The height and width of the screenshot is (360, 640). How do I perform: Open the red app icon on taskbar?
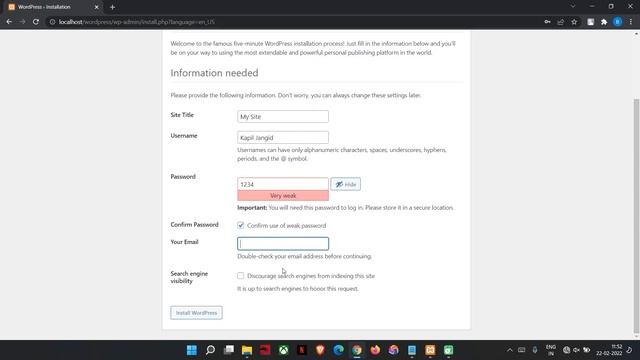[x=265, y=350]
